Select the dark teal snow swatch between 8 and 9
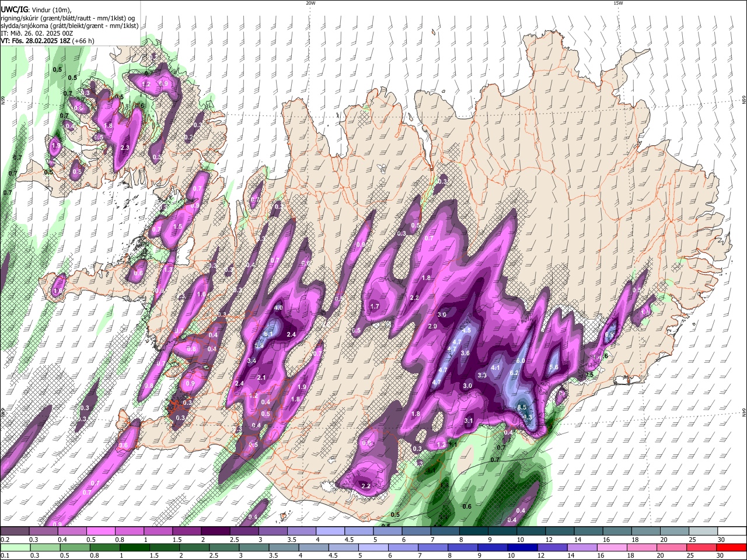 pos(473,531)
